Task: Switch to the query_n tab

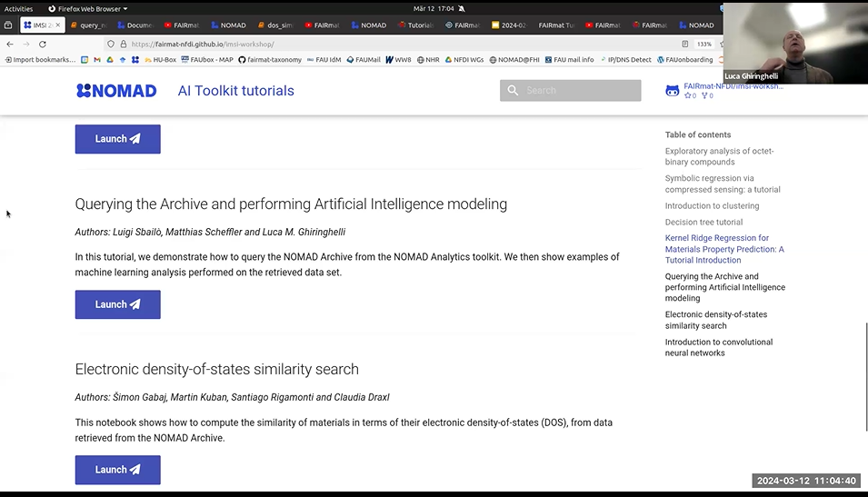Action: [89, 25]
